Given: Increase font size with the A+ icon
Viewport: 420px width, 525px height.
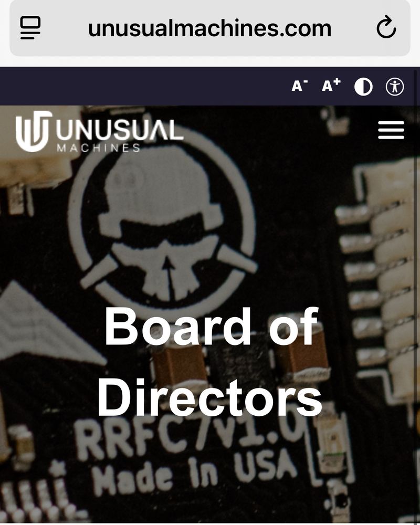Looking at the screenshot, I should pos(331,85).
